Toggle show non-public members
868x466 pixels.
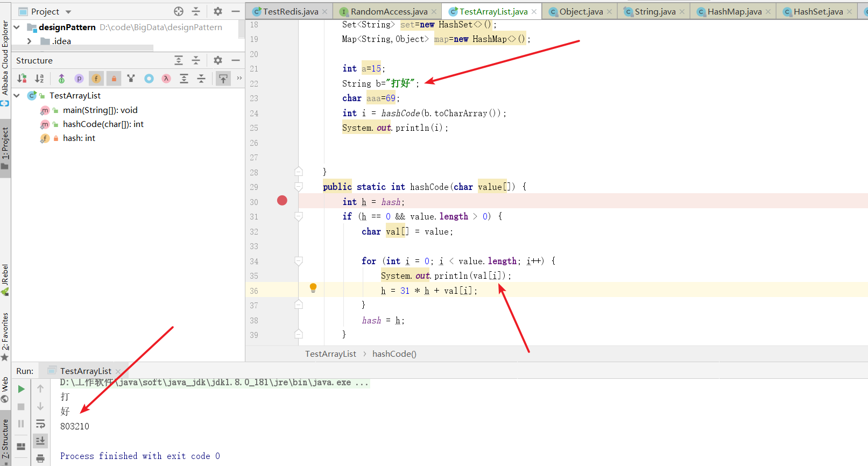coord(114,79)
